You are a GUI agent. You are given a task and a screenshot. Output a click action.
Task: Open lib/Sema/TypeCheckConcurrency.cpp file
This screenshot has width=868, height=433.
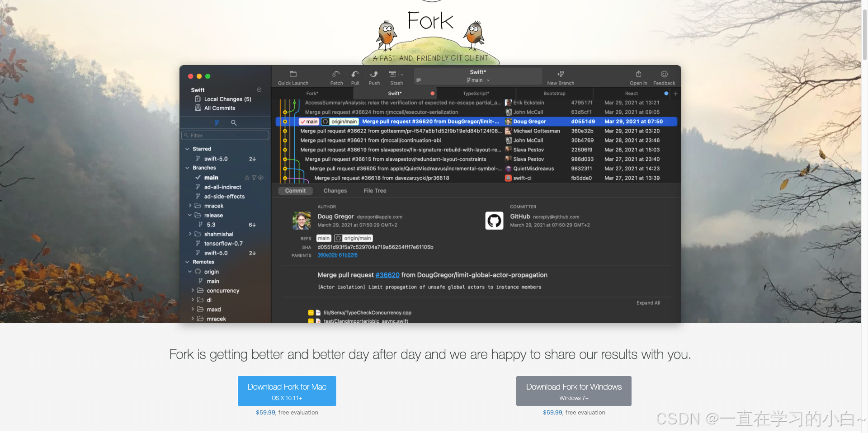click(367, 313)
